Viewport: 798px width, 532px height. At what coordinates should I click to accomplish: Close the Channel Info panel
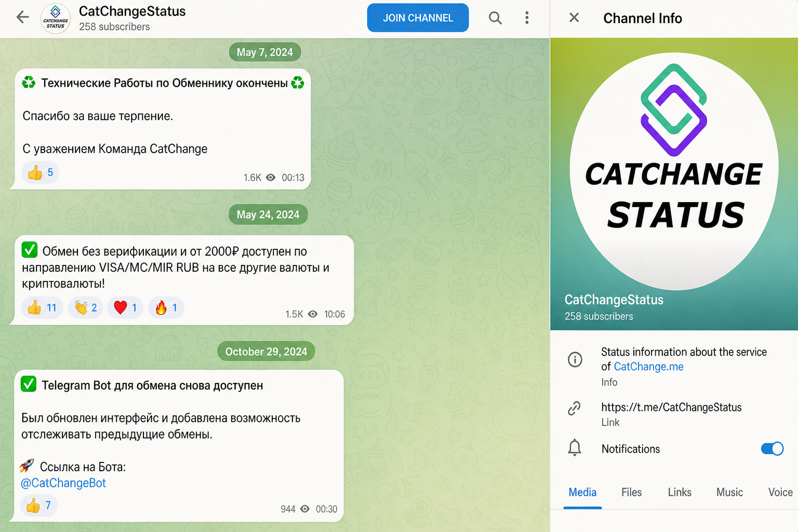tap(574, 18)
